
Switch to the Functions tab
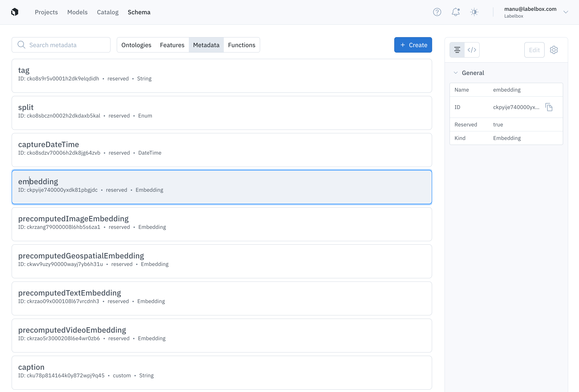[241, 45]
